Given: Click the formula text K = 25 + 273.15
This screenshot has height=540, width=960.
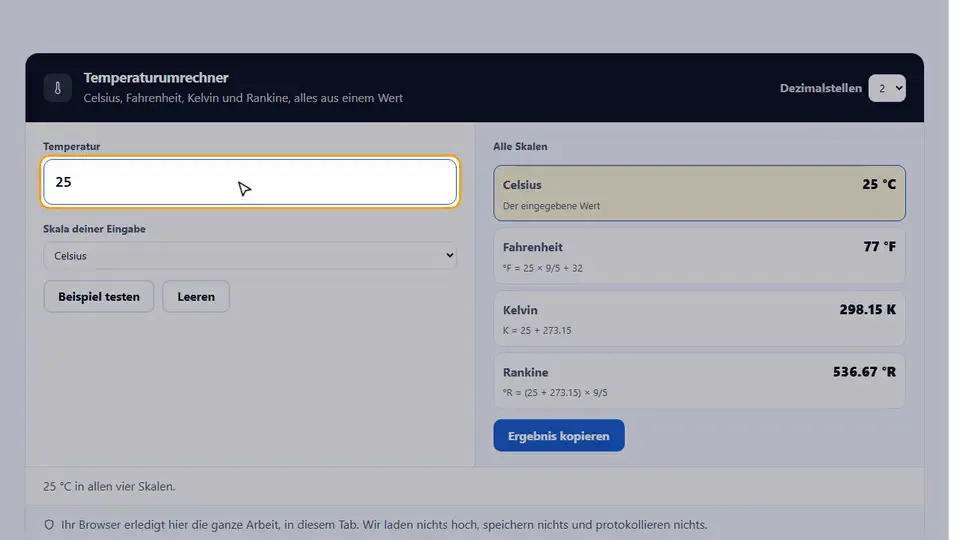Looking at the screenshot, I should coord(537,331).
